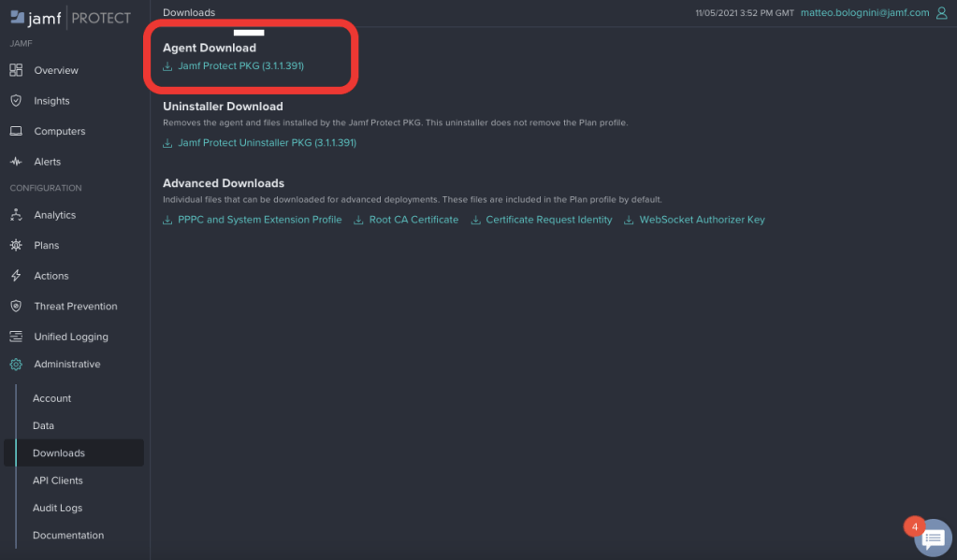Click the user profile icon

point(941,13)
